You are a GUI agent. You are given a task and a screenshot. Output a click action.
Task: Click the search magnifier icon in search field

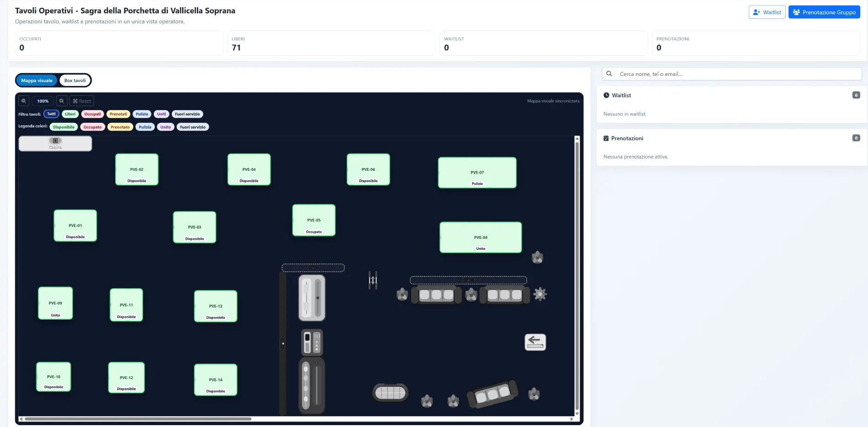coord(609,74)
